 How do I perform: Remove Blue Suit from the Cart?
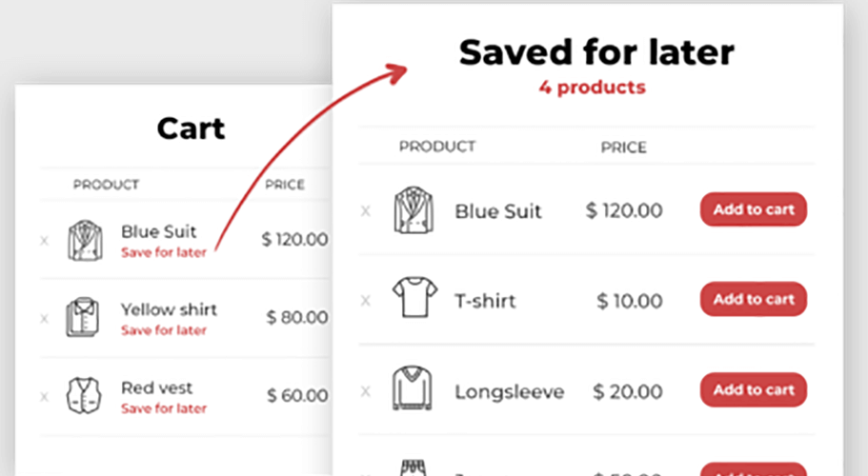44,241
